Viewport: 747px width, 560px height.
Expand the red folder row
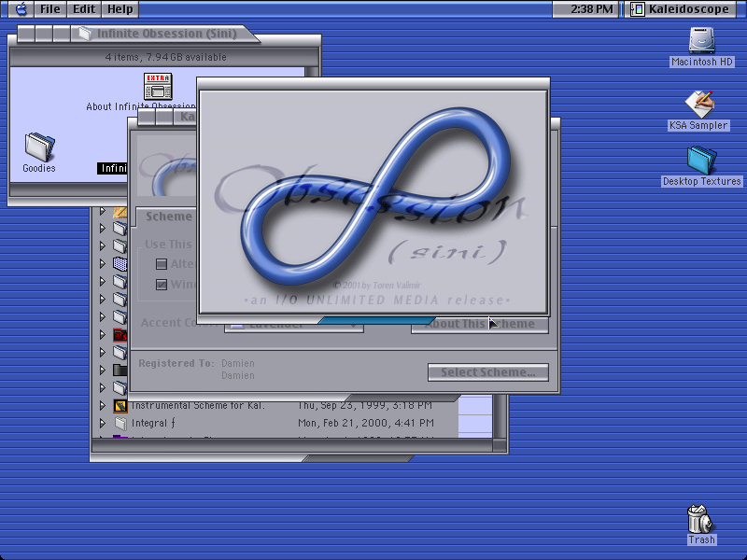click(103, 335)
